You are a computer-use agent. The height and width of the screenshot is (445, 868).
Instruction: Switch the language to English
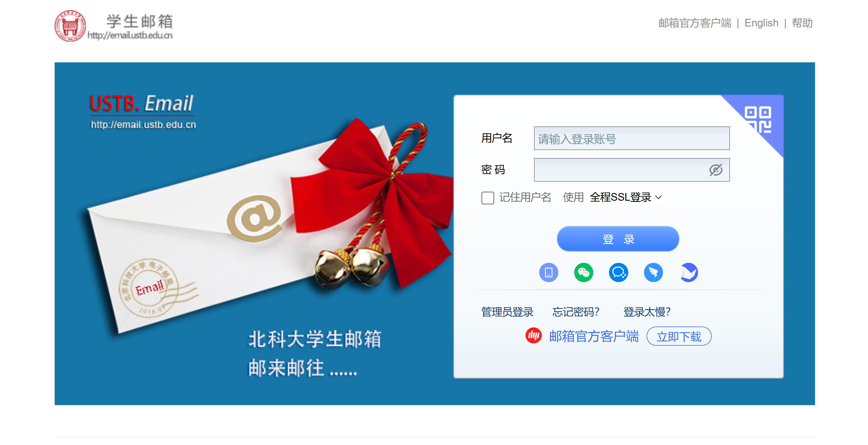point(761,23)
